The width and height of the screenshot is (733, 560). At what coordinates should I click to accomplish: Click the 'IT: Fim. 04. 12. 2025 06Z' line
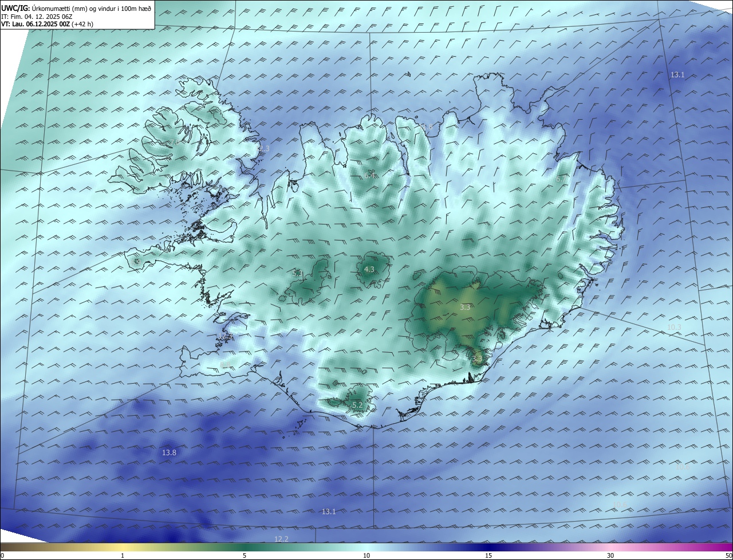click(x=37, y=17)
